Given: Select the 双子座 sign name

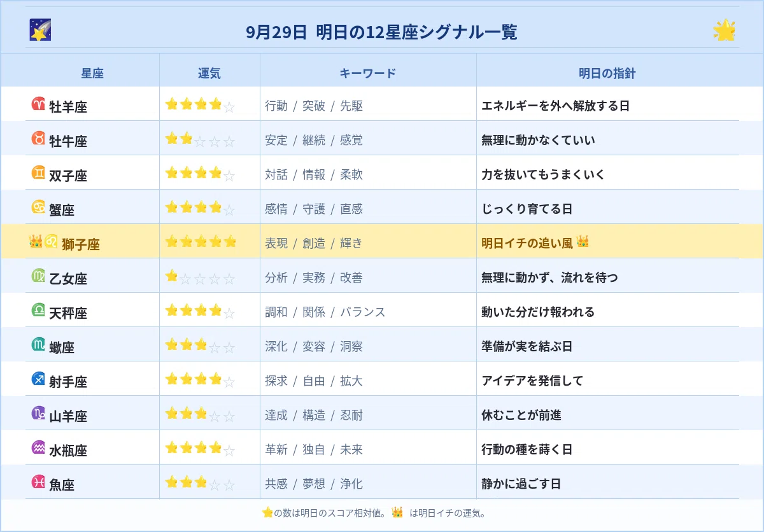Looking at the screenshot, I should point(68,176).
